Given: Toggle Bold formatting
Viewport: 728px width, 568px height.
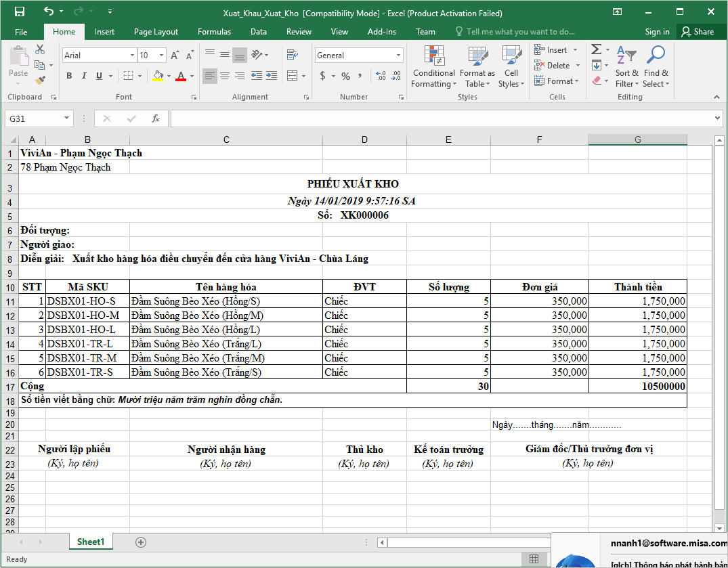Looking at the screenshot, I should [68, 75].
